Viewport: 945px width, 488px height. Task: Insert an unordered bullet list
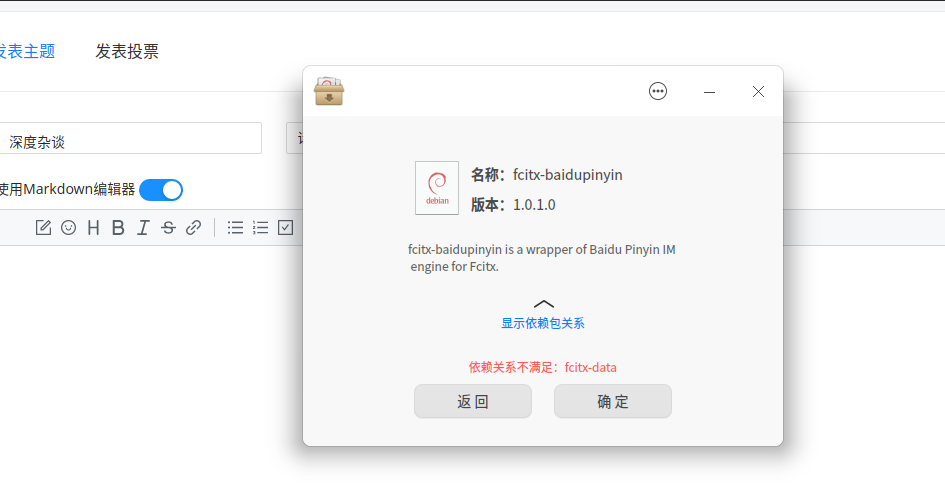(x=235, y=228)
